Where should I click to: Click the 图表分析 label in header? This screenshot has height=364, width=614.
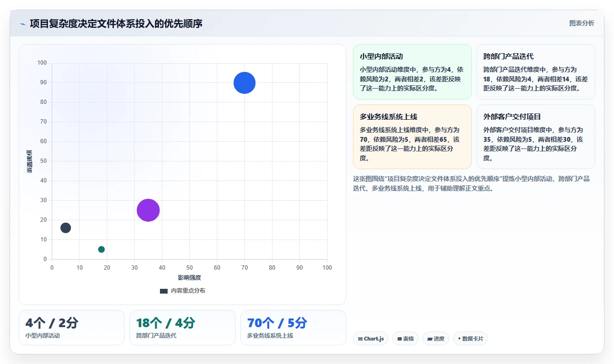coord(581,23)
